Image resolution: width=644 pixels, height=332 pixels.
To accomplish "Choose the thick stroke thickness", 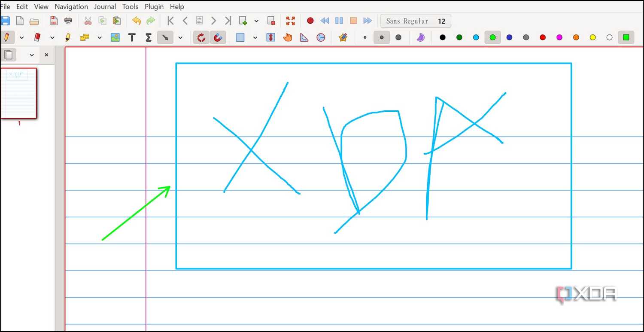I will coord(398,37).
